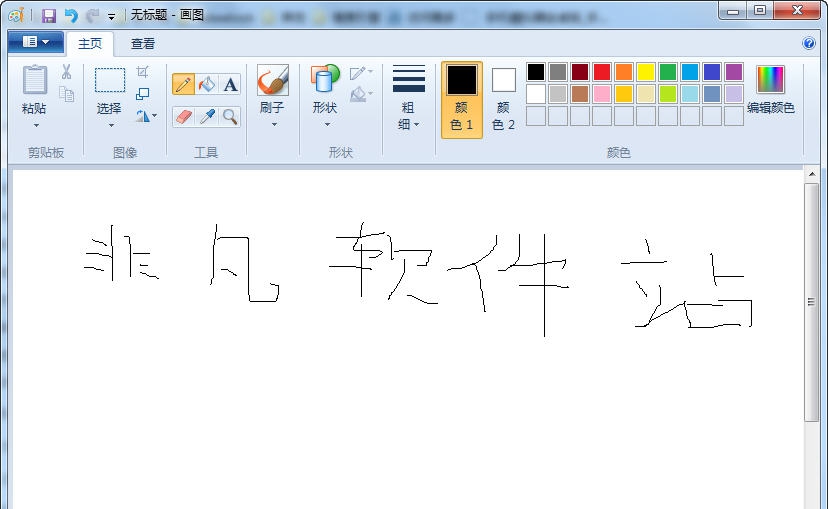
Task: Pick the turquoise blue color swatch
Action: coord(690,72)
